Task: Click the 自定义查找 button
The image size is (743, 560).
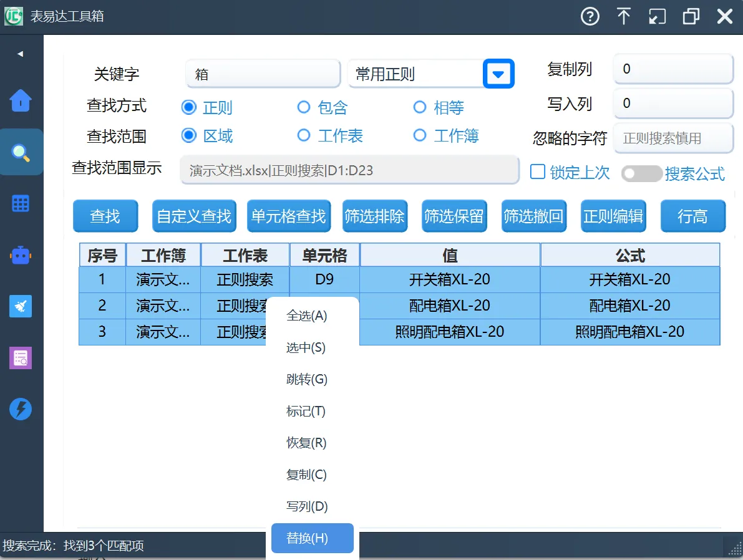Action: pos(194,216)
